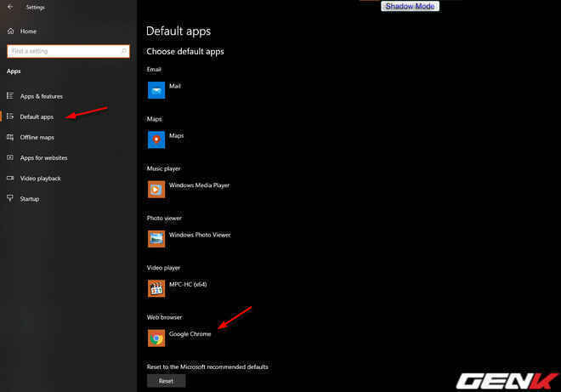Select Default apps in the sidebar
The height and width of the screenshot is (392, 561).
[x=37, y=116]
